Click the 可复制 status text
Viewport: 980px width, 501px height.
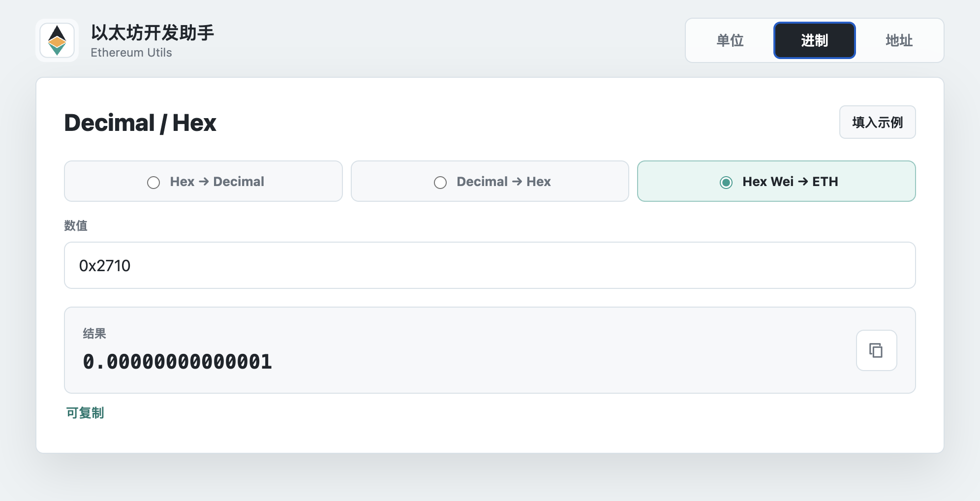pyautogui.click(x=85, y=413)
